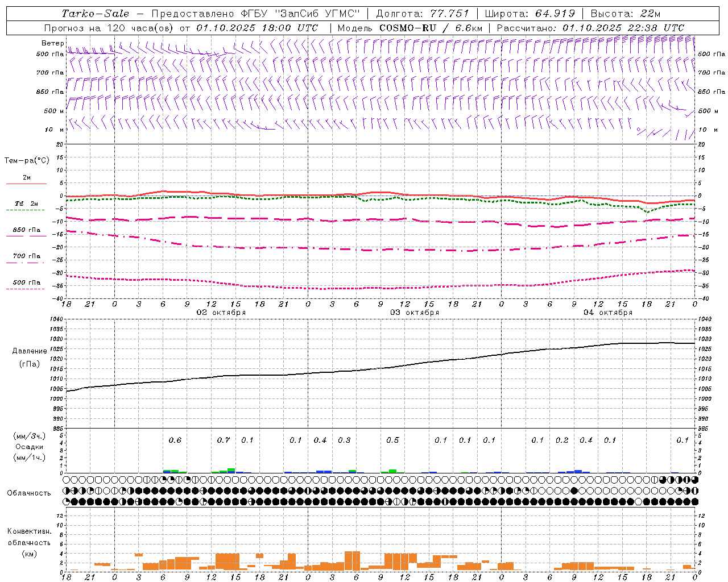This screenshot has height=582, width=728.
Task: Click the '(мм/3ч.)' precipitation unit label
Action: coord(30,436)
